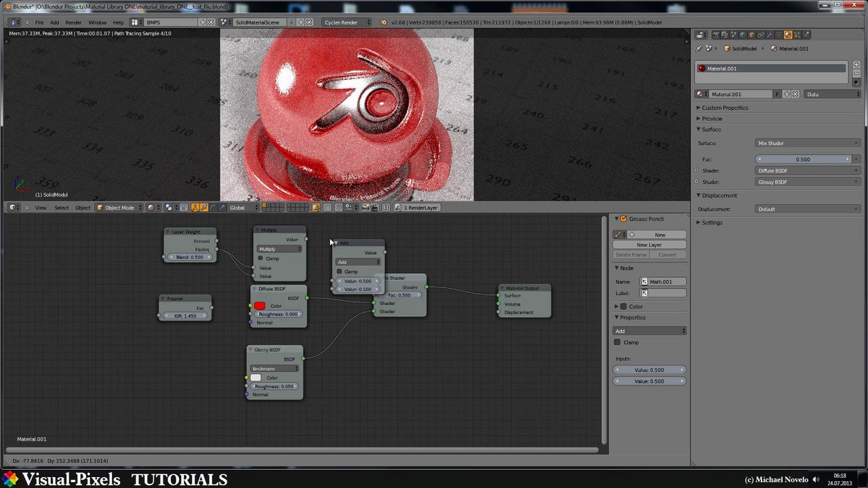Toggle snapping magnet in 3D view header
This screenshot has width=868, height=488.
(x=338, y=207)
